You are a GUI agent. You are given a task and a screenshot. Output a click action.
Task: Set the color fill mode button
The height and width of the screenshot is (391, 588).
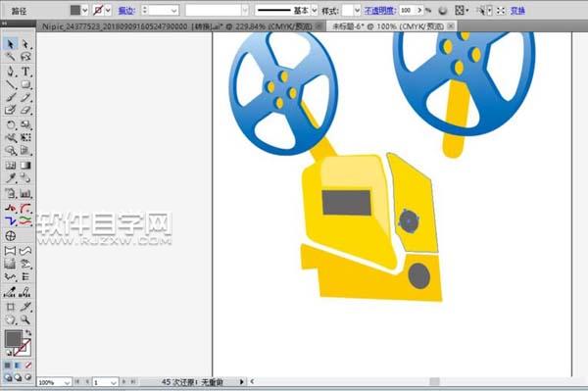[x=8, y=366]
